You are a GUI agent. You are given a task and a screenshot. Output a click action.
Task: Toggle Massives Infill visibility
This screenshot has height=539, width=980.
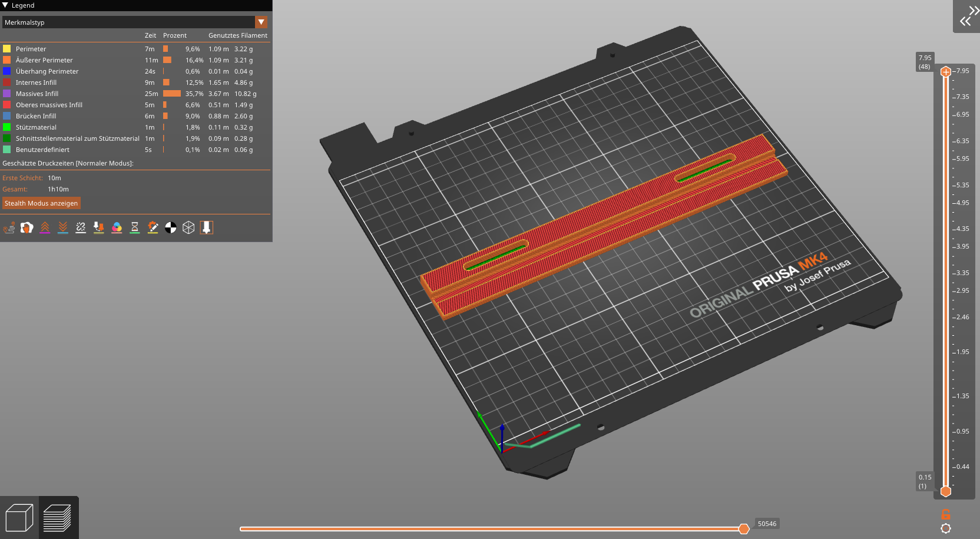(136, 94)
